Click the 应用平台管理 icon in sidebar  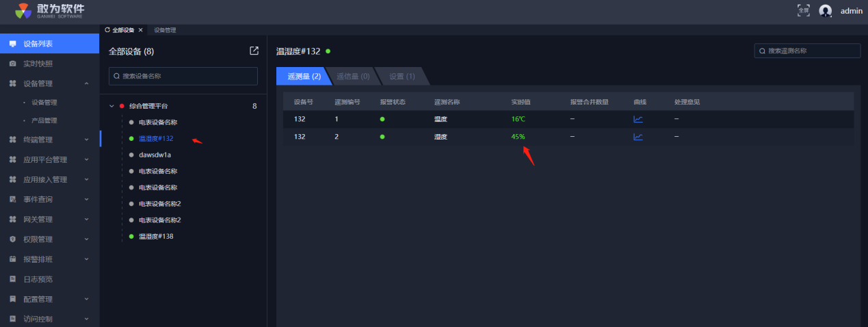click(x=12, y=159)
